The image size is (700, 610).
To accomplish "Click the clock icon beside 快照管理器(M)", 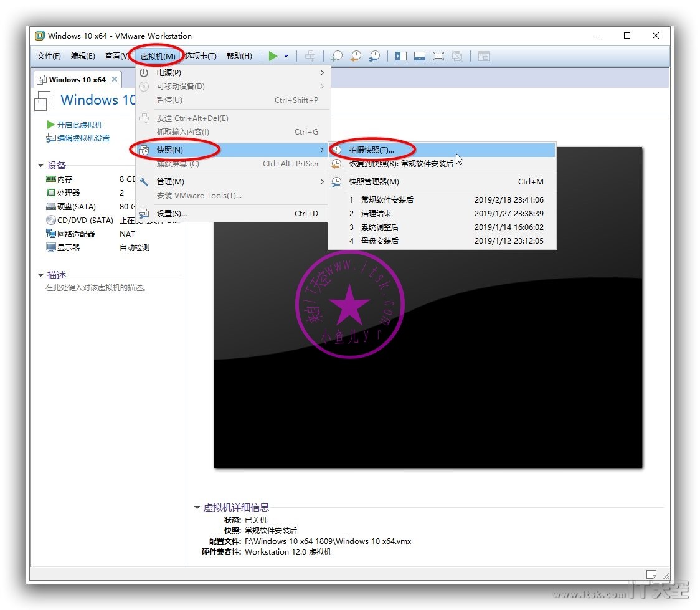I will pos(336,182).
